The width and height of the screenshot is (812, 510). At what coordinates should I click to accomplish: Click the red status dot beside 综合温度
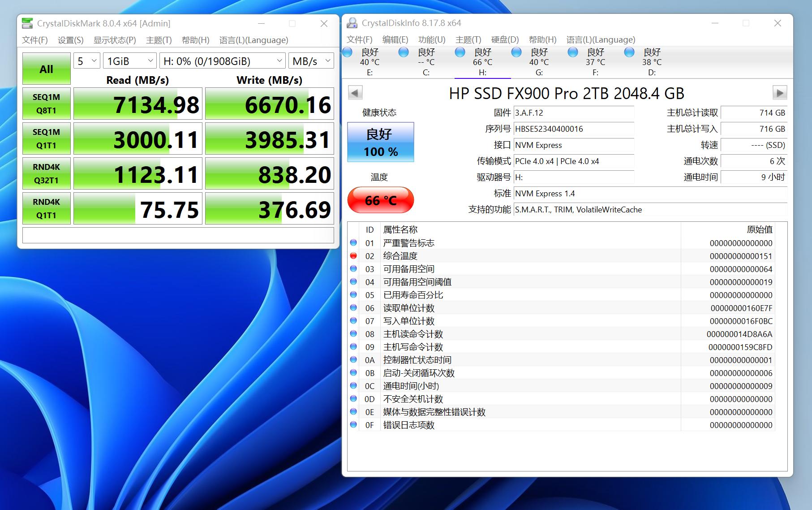354,256
